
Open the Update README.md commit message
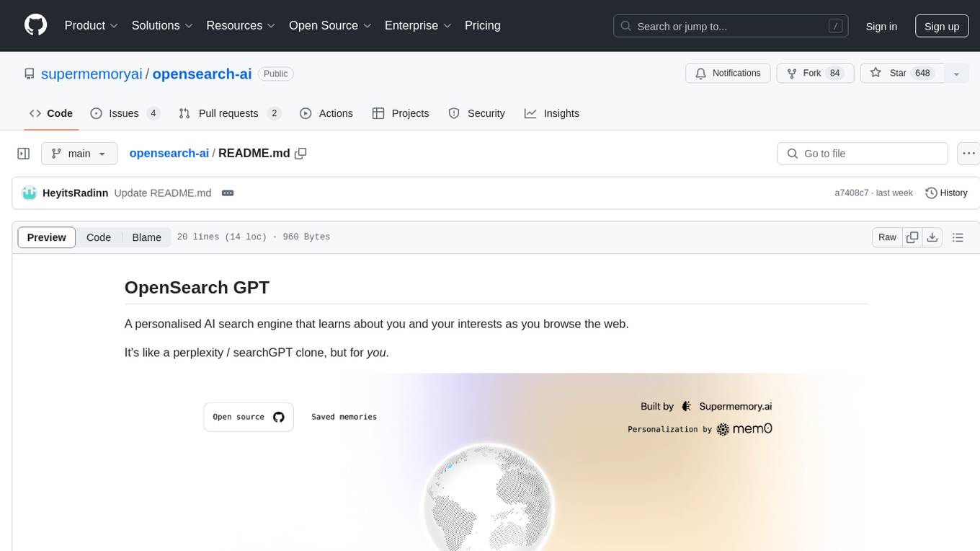[x=163, y=193]
